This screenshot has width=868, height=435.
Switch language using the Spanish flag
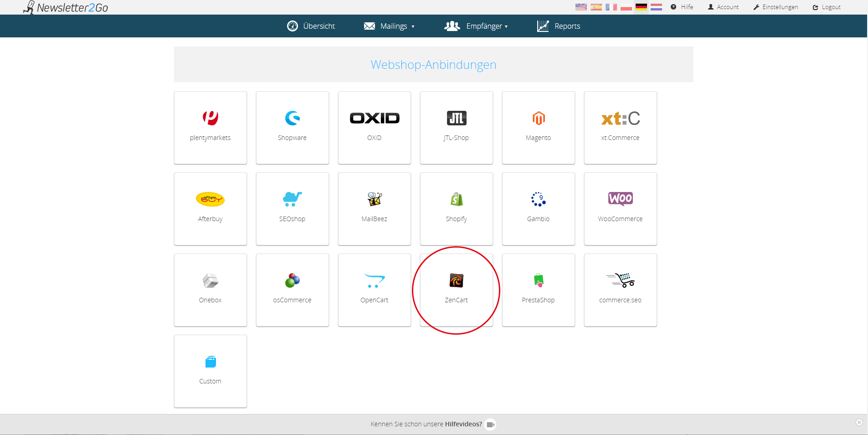pyautogui.click(x=596, y=7)
